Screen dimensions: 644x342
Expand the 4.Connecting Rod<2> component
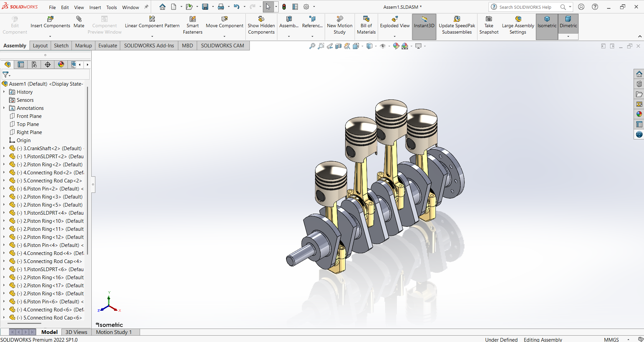4,172
